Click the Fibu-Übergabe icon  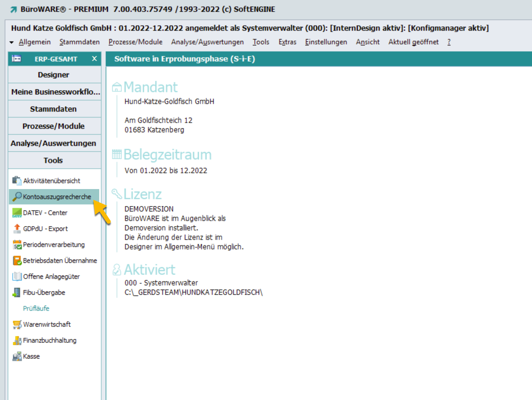click(x=17, y=292)
